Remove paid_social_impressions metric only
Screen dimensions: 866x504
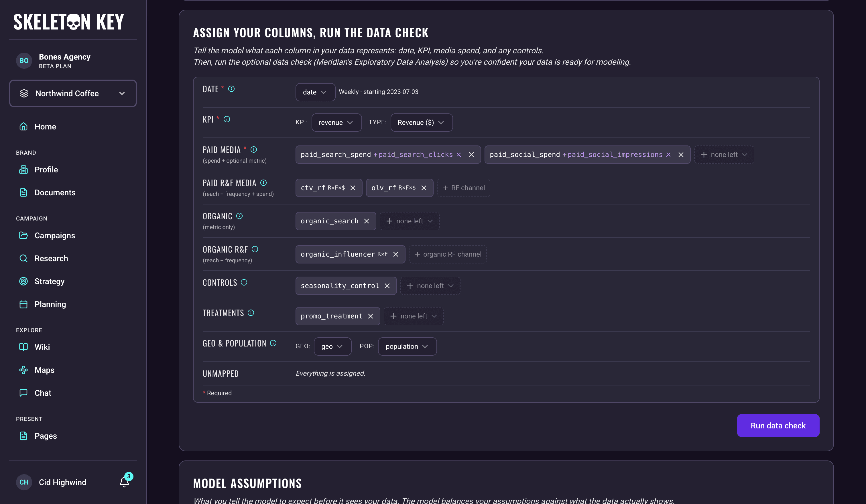[x=668, y=155]
